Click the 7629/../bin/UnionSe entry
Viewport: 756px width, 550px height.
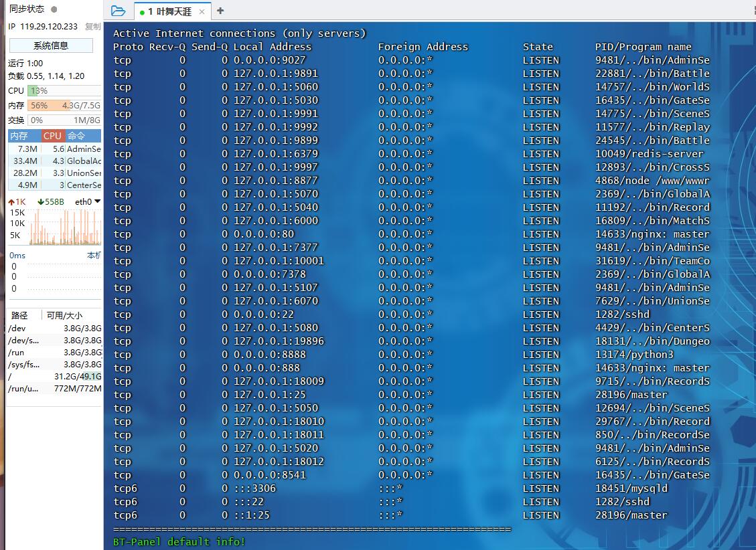coord(652,301)
